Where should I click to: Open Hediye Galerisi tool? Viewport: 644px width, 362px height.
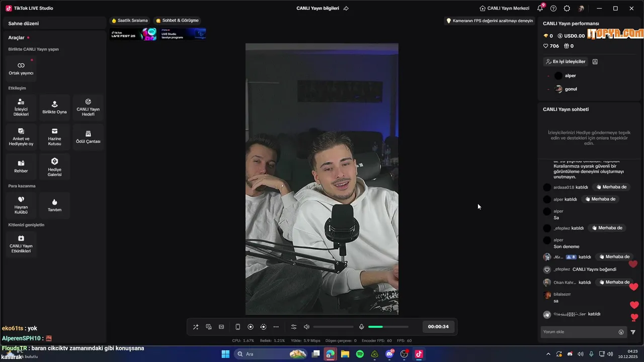pyautogui.click(x=54, y=166)
